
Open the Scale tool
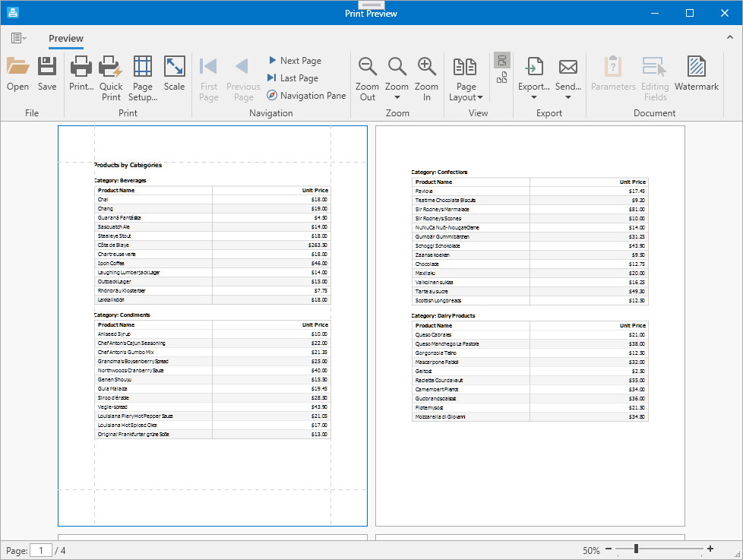pyautogui.click(x=175, y=74)
